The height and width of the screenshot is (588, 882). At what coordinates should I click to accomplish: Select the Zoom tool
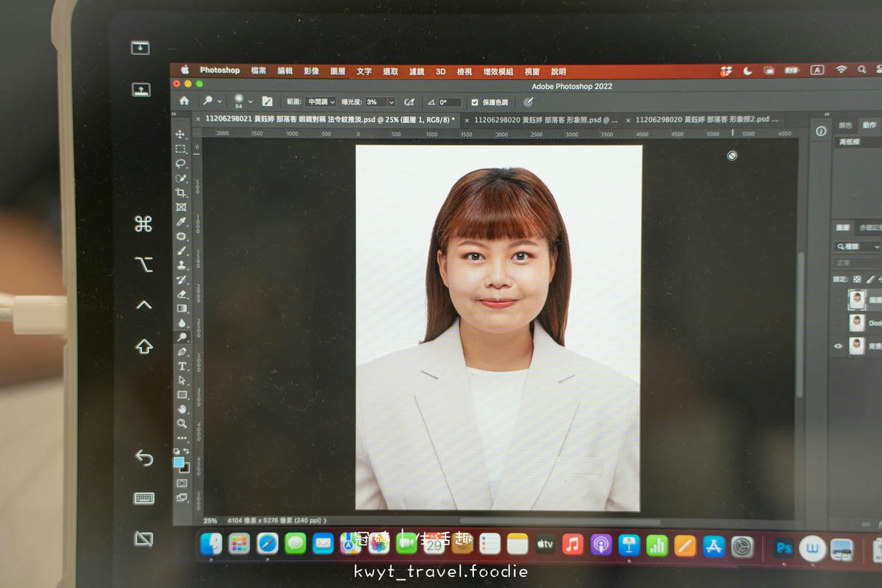[181, 423]
